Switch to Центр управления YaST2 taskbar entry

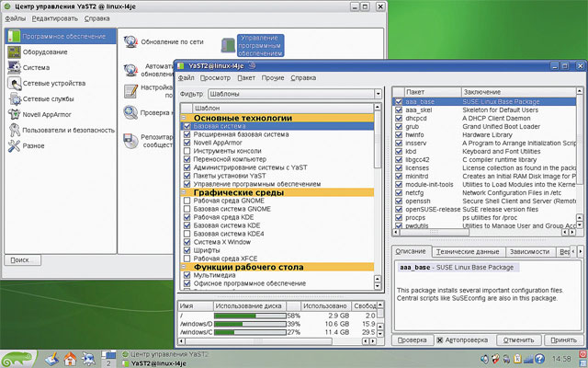[x=165, y=354]
